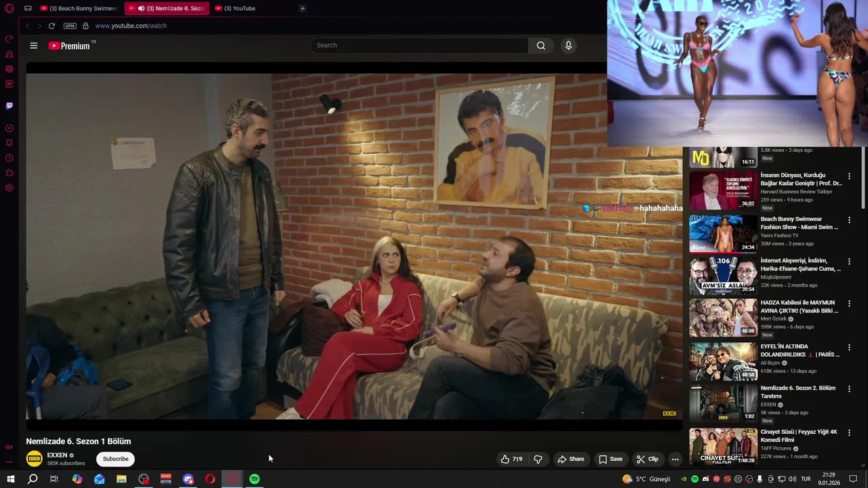The width and height of the screenshot is (868, 488).
Task: Switch to Nemlizade 6. Sezon tab
Action: tap(167, 8)
